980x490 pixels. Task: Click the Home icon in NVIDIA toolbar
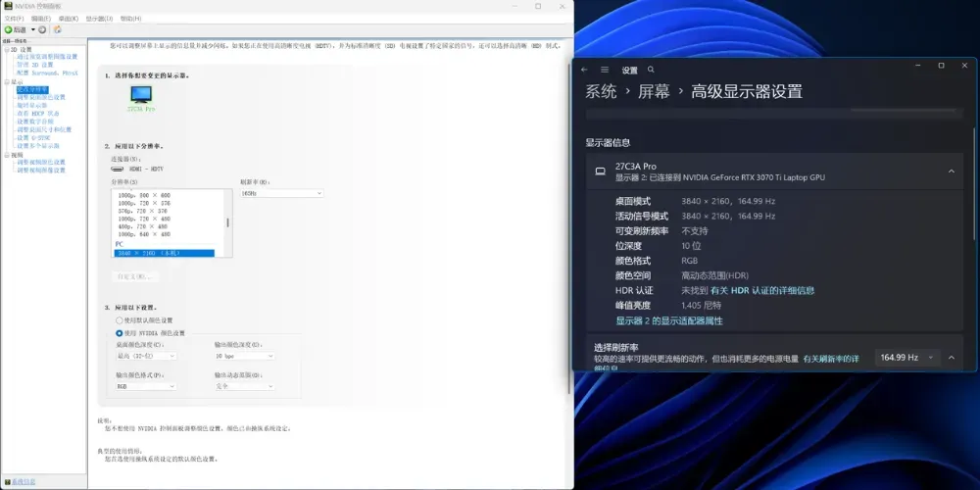tap(58, 29)
